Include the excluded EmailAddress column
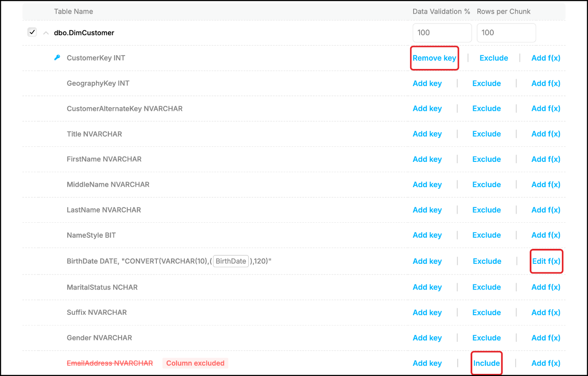Screen dimensions: 588x376 click(x=486, y=363)
